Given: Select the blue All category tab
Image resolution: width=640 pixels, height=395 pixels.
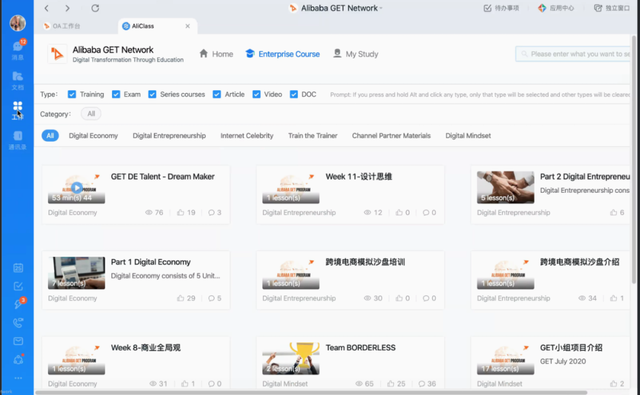Looking at the screenshot, I should tap(50, 135).
